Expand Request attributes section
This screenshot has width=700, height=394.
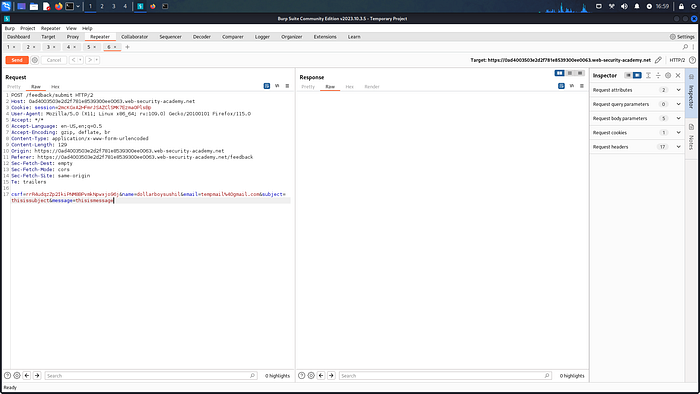click(637, 90)
